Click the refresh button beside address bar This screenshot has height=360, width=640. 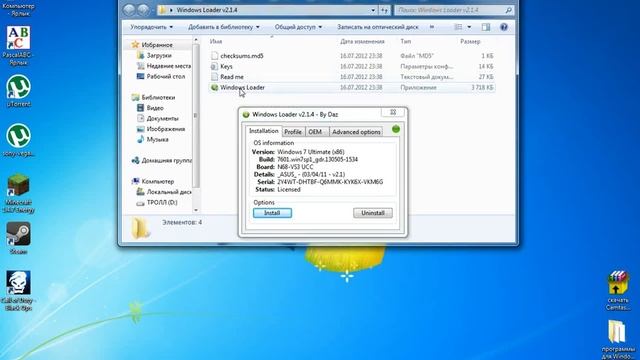(x=384, y=10)
